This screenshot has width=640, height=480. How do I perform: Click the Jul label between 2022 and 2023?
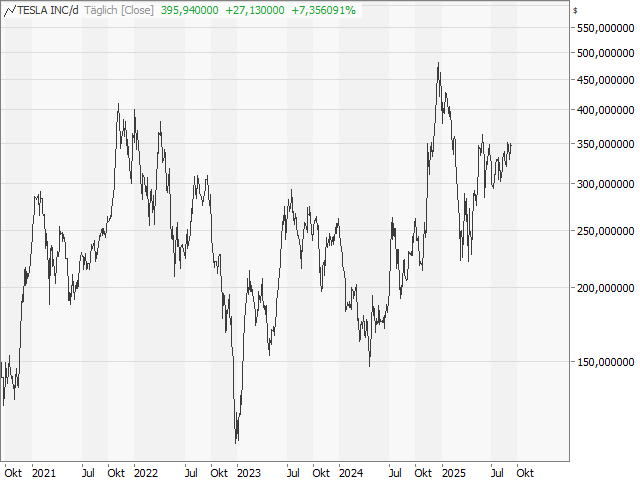click(x=191, y=473)
